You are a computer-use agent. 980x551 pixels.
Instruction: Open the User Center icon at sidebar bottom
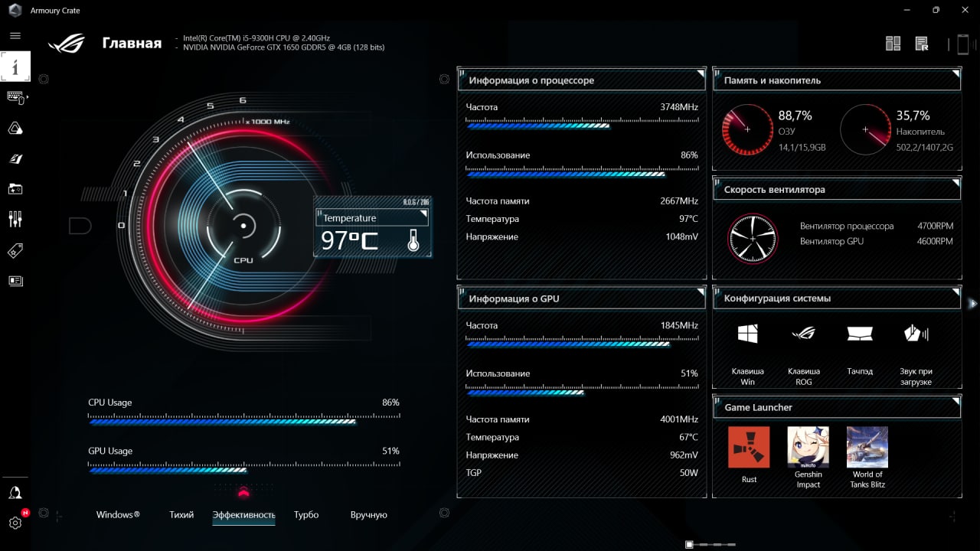15,493
